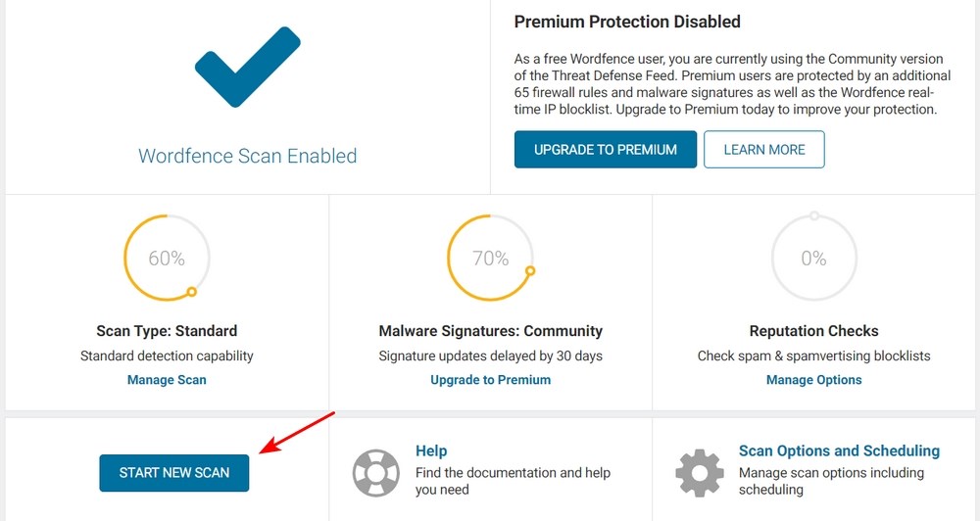Open the Manage Scan link

point(167,380)
